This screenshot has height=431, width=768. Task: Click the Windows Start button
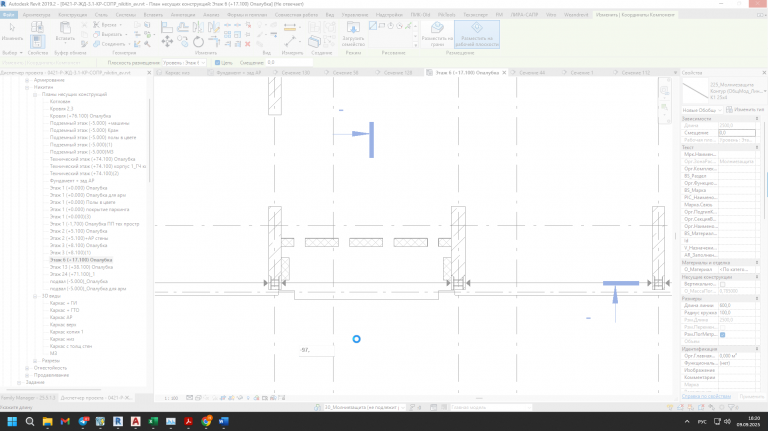click(x=12, y=421)
